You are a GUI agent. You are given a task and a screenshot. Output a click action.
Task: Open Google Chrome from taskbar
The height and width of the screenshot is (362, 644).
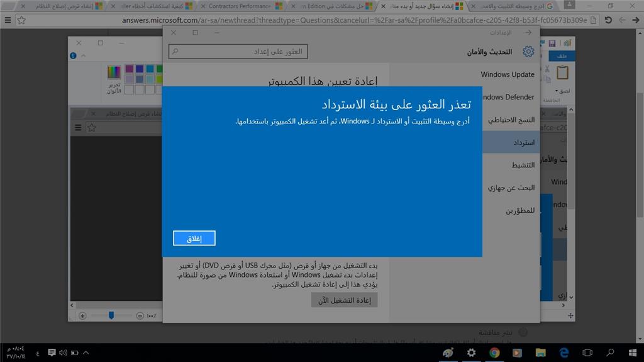tap(494, 353)
